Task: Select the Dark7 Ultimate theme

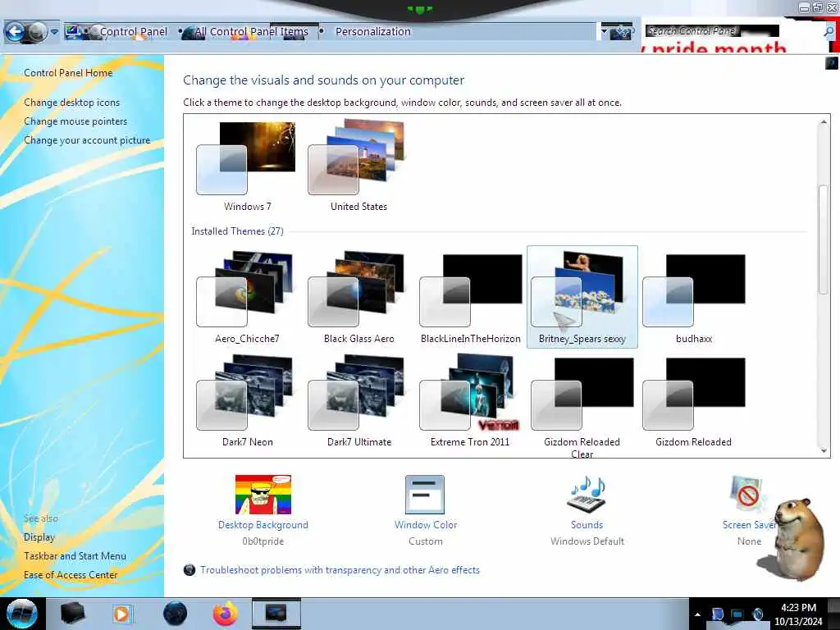Action: pyautogui.click(x=358, y=401)
